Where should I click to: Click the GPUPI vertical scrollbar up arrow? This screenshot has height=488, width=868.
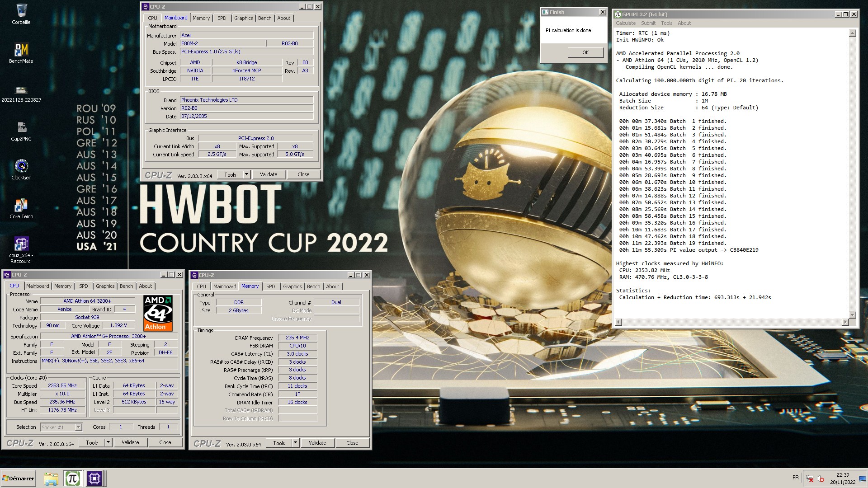pyautogui.click(x=853, y=33)
